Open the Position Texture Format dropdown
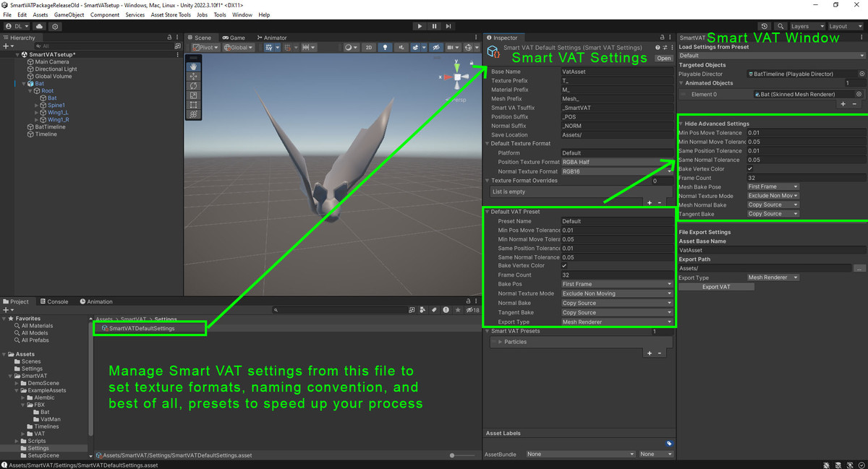 (617, 162)
